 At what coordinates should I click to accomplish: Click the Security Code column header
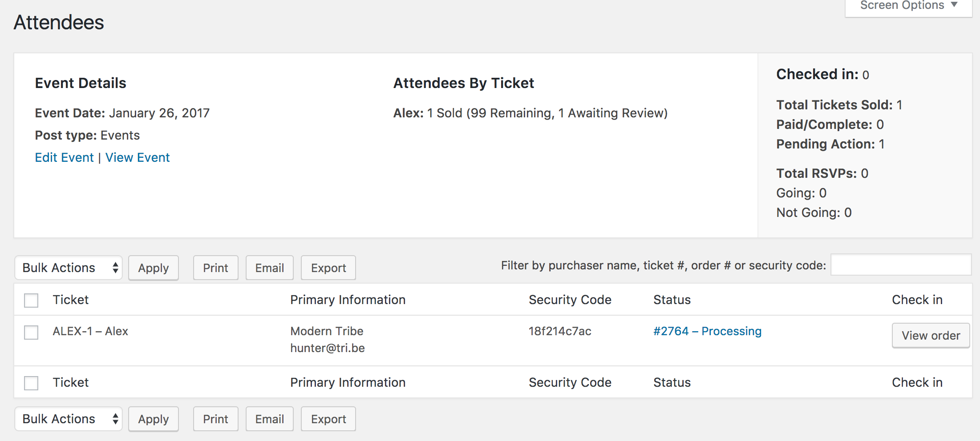[x=570, y=300]
